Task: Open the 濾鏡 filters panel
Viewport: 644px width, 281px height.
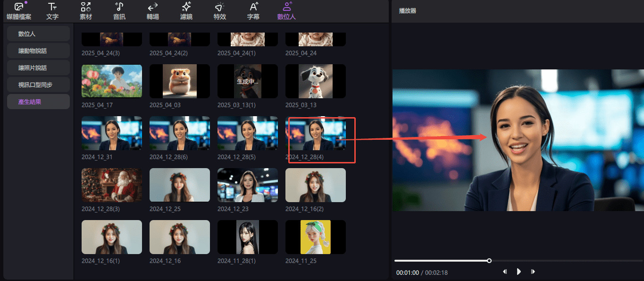Action: (186, 11)
